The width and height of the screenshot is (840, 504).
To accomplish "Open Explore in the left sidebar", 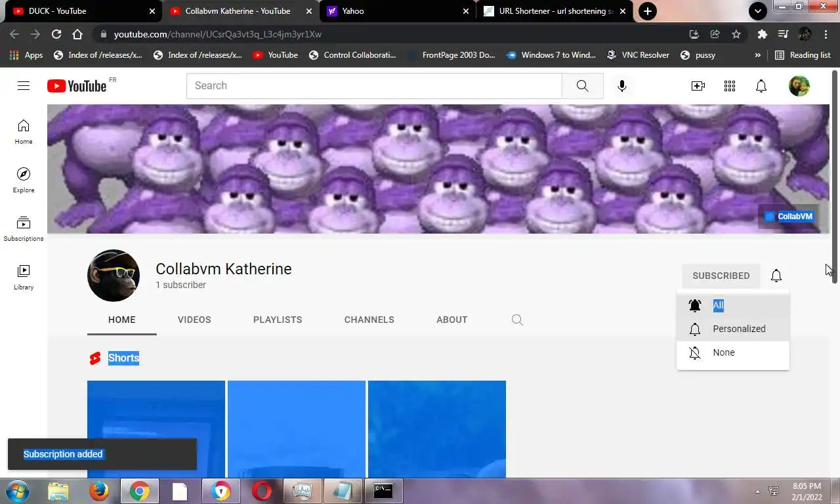I will click(x=24, y=180).
